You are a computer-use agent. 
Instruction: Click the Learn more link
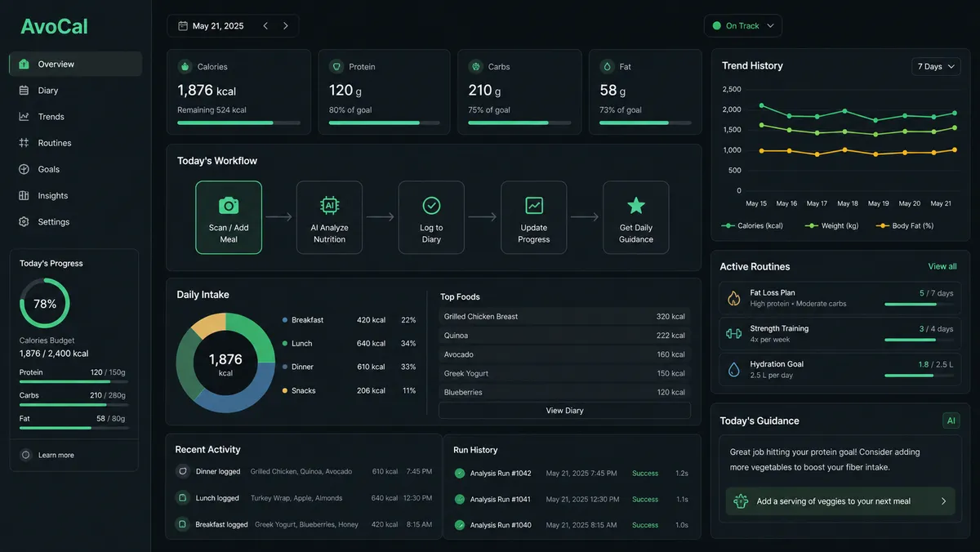(x=56, y=455)
